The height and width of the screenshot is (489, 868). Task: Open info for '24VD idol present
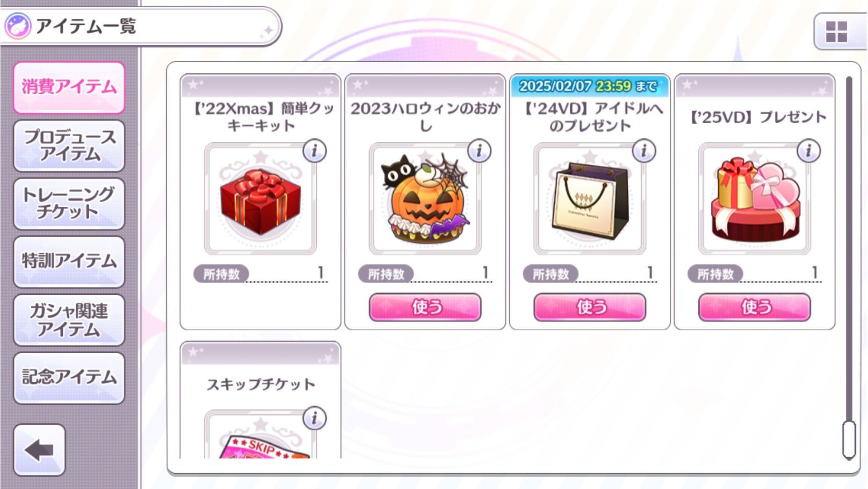click(x=644, y=151)
